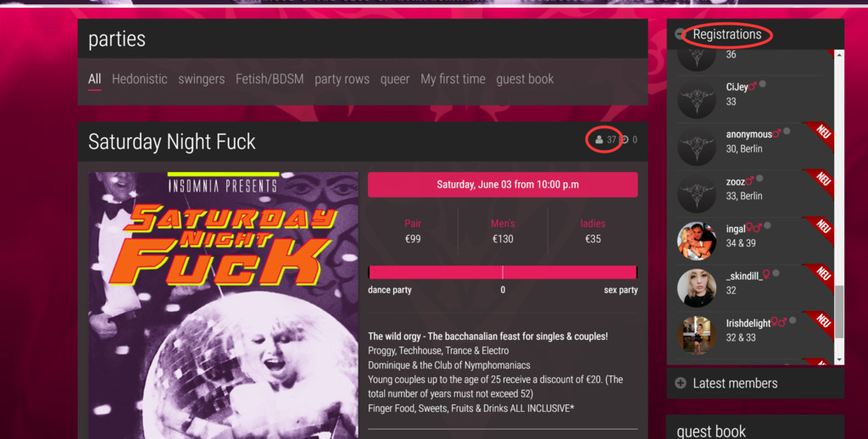Open Irishdelight's profile picture
The width and height of the screenshot is (868, 439).
point(697,335)
